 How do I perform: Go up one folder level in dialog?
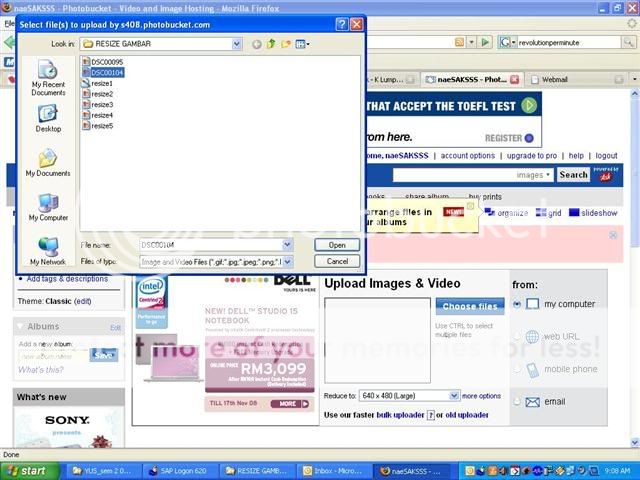click(271, 44)
